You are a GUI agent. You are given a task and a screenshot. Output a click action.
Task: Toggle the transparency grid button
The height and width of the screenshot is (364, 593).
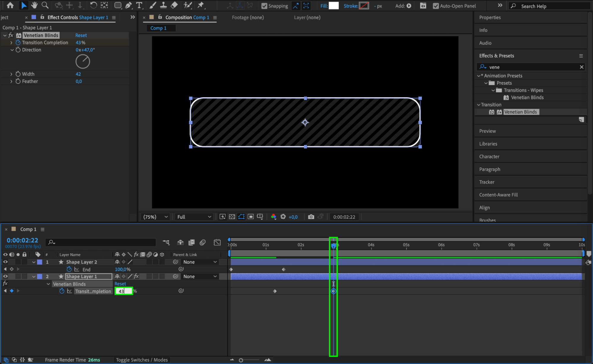pos(232,217)
